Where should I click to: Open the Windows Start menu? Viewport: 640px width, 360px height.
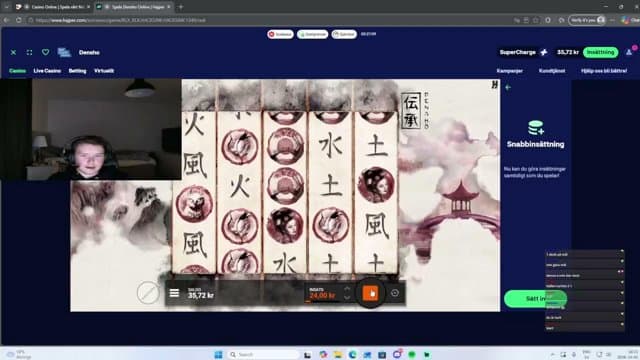coord(218,354)
